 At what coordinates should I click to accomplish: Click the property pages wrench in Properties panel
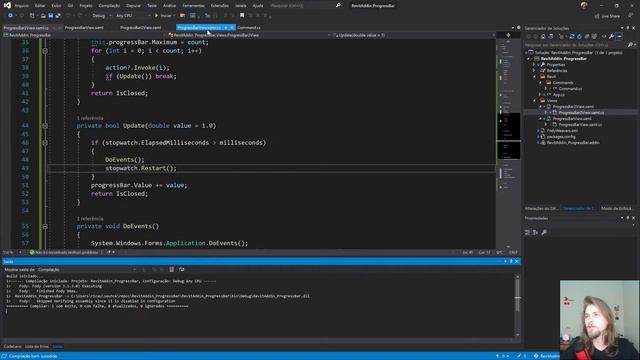pos(544,232)
